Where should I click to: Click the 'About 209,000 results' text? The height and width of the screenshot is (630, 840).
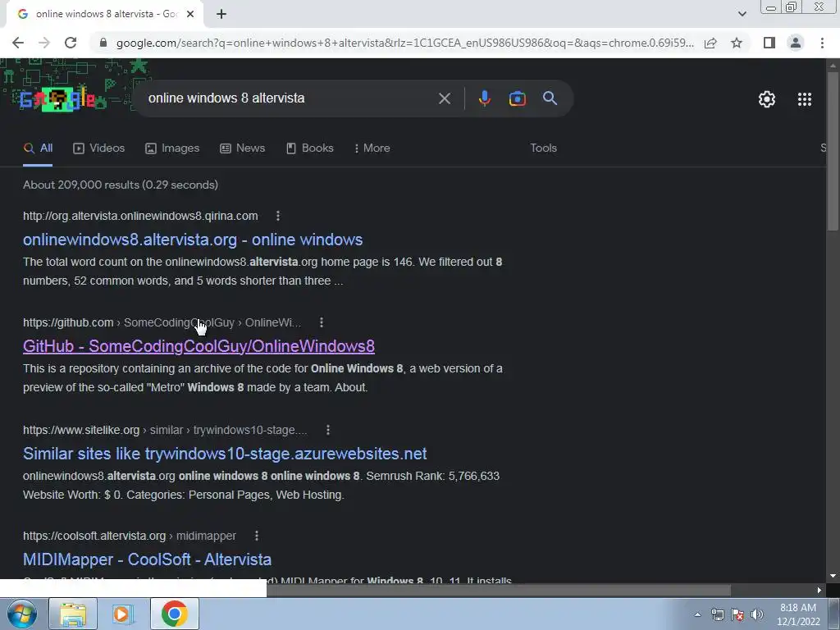(121, 185)
